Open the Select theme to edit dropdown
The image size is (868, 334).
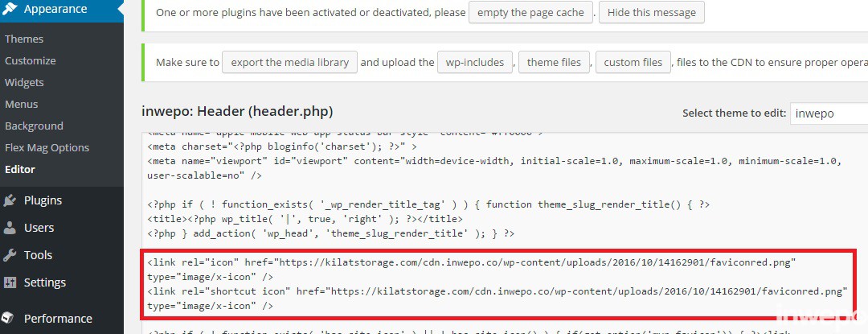coord(829,113)
